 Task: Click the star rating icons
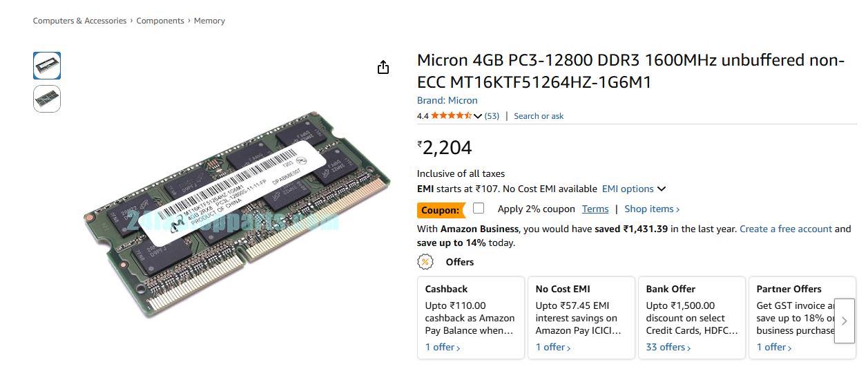coord(451,116)
